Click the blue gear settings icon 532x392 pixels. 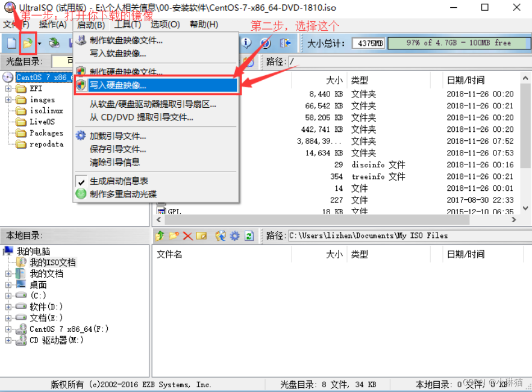[x=235, y=235]
